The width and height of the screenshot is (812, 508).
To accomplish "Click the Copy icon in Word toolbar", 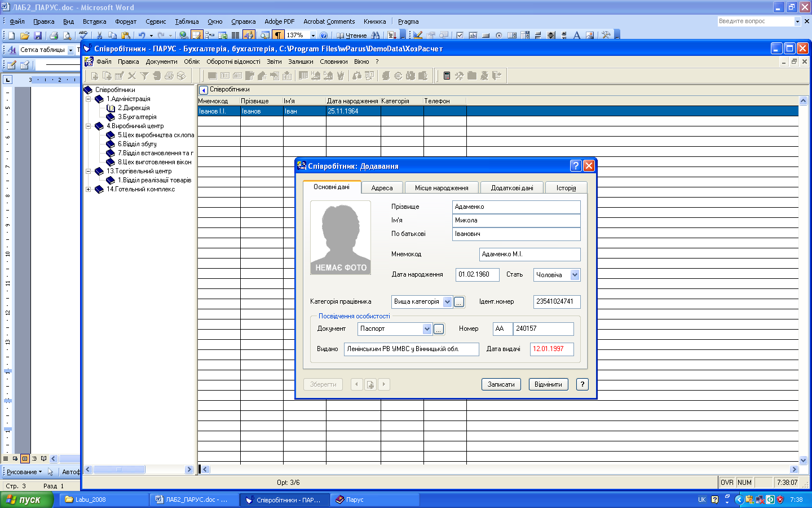I will [113, 36].
